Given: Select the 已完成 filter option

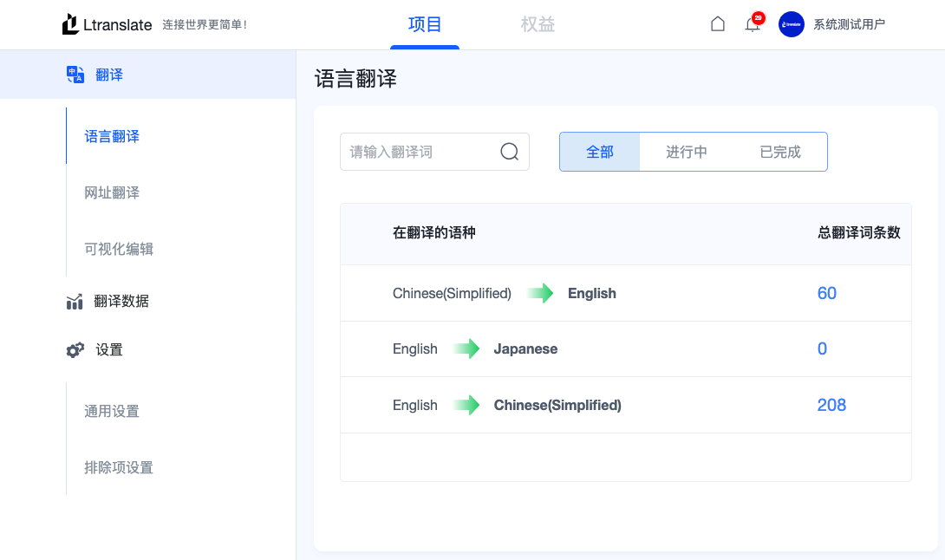Looking at the screenshot, I should (779, 151).
